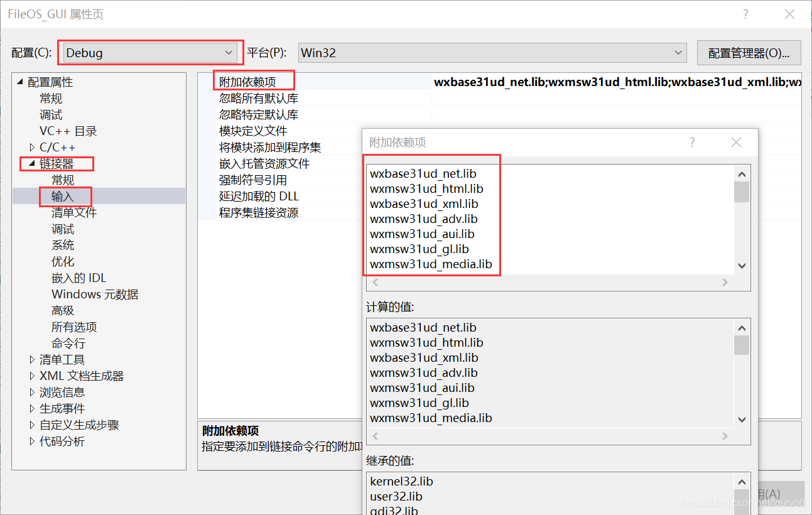Click right arrow of edit box horizontal scrollbar
Screen dimensions: 812x515
725,282
